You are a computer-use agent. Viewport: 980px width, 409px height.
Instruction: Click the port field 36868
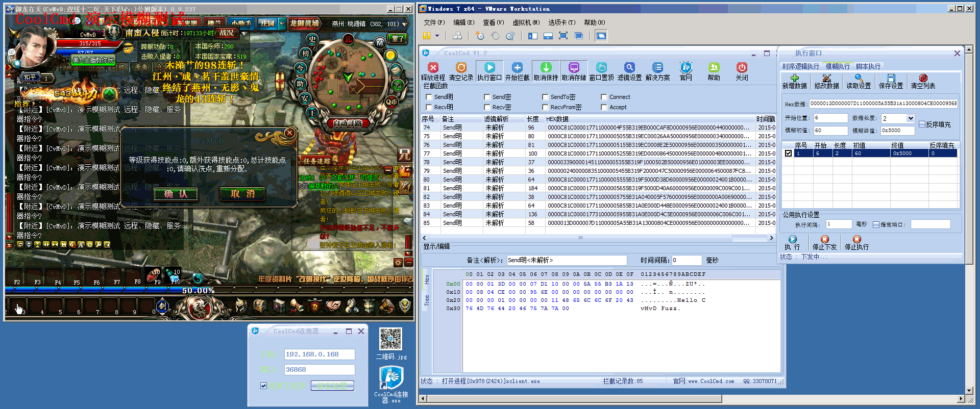[319, 369]
